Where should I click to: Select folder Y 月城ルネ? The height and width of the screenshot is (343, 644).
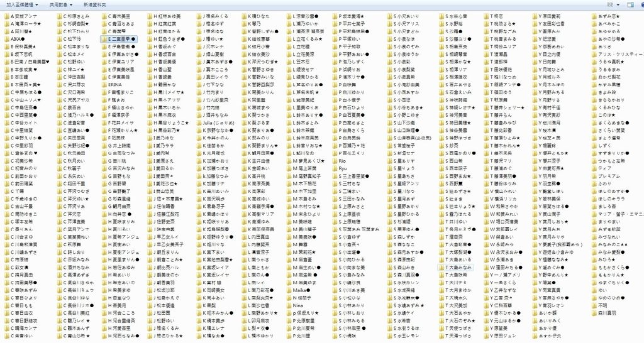pos(547,77)
